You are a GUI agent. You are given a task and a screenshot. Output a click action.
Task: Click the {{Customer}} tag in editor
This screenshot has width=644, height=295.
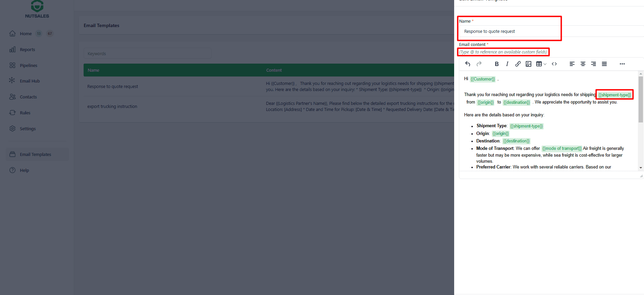pos(483,79)
